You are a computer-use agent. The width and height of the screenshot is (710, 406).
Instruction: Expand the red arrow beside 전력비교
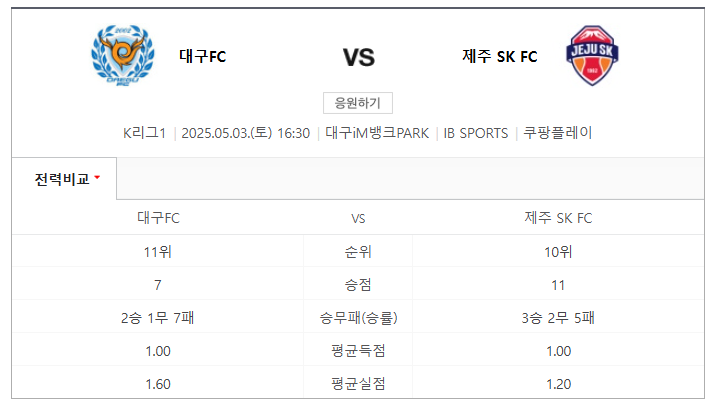coord(97,177)
